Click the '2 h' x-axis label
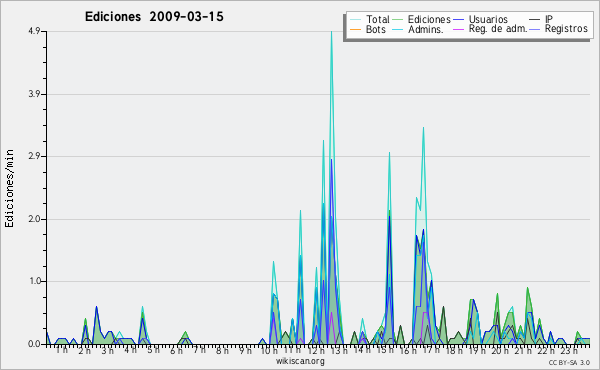 coord(85,350)
